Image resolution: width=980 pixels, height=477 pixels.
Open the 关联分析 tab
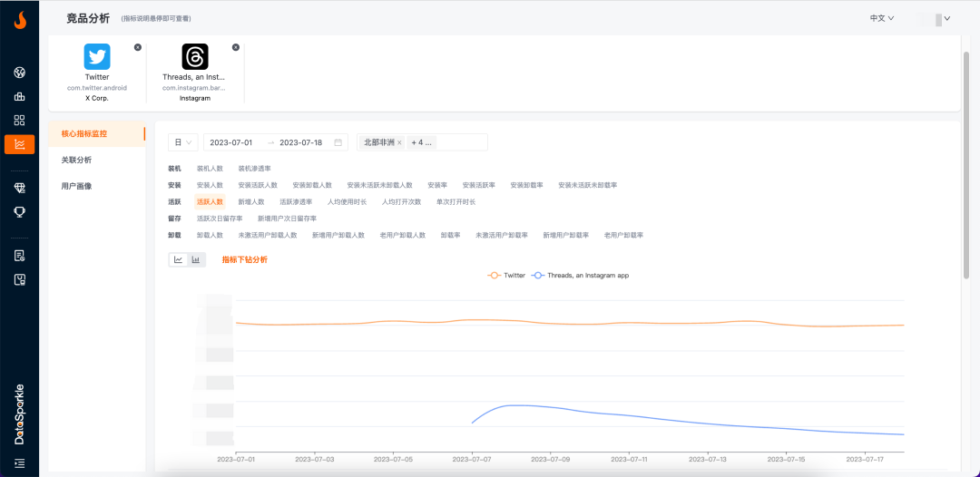click(x=76, y=160)
